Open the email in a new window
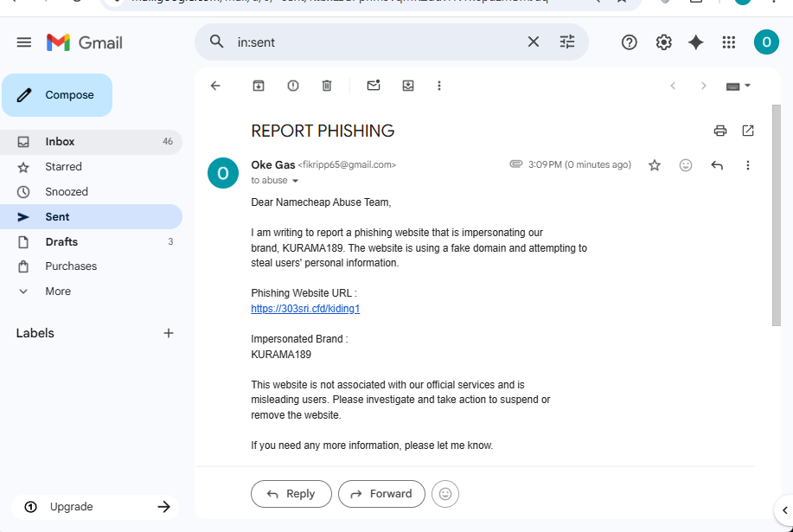The width and height of the screenshot is (793, 532). (x=747, y=131)
